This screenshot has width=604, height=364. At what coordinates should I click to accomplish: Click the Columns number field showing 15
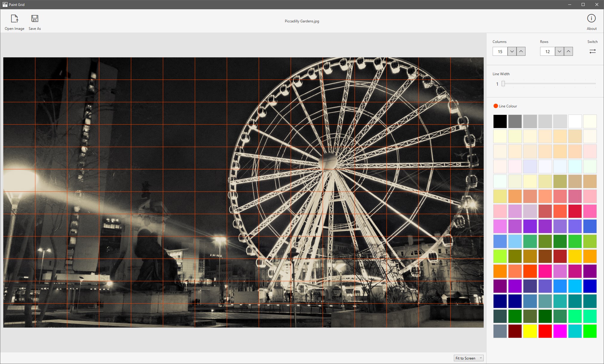click(500, 51)
